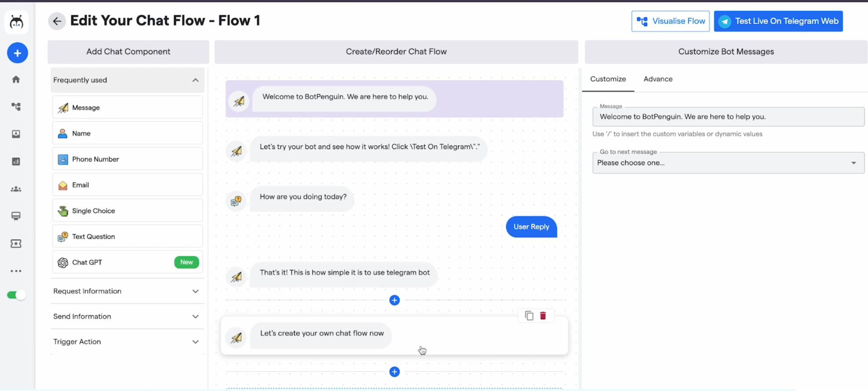Add the Phone Number component
868x391 pixels.
(x=128, y=159)
